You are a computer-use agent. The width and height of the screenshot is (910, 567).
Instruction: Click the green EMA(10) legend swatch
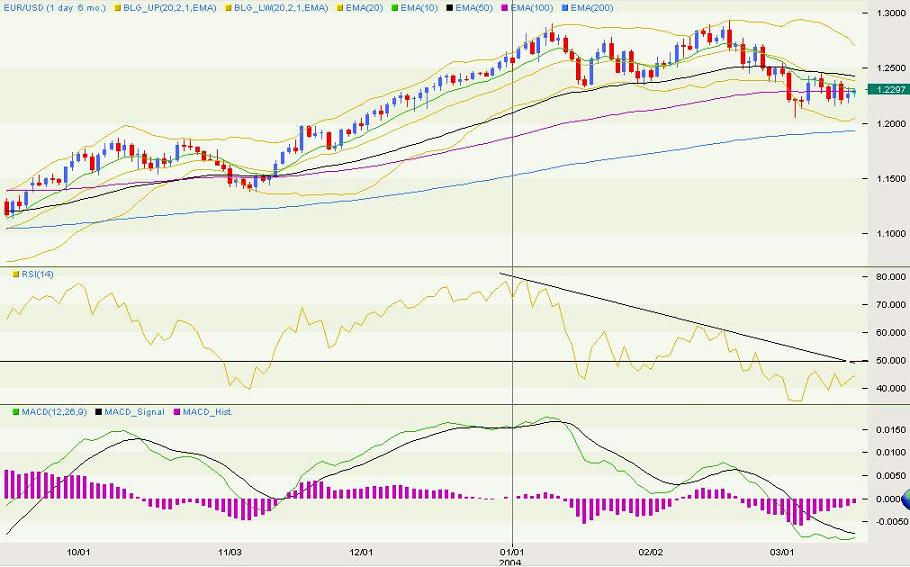(x=394, y=8)
